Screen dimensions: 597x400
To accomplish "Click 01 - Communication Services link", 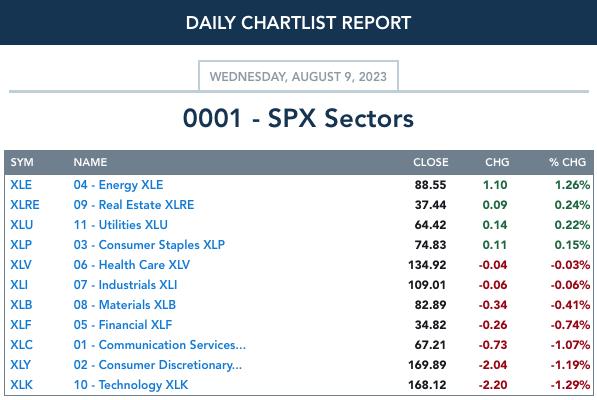I will [160, 344].
